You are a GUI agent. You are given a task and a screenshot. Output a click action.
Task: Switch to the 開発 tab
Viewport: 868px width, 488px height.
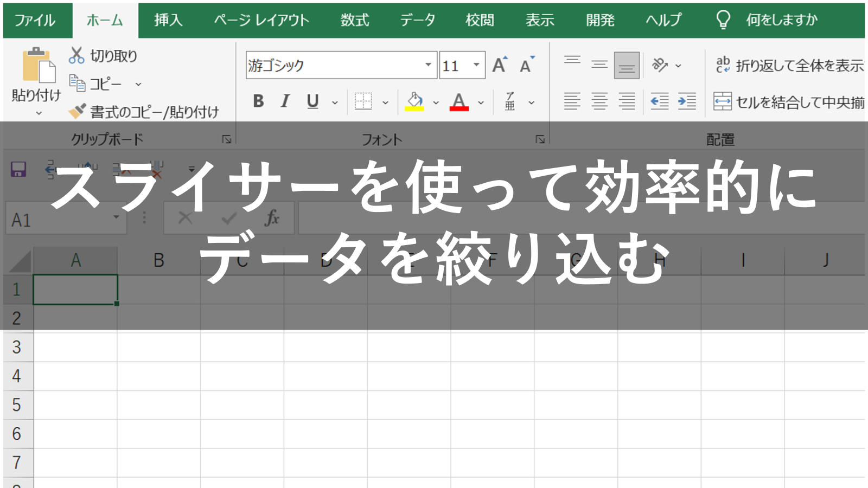pyautogui.click(x=600, y=20)
